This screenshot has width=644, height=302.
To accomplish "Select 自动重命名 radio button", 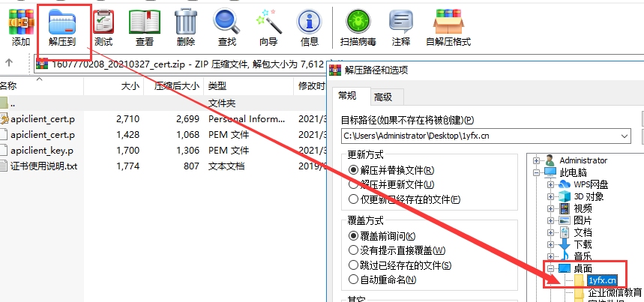I will tap(353, 280).
